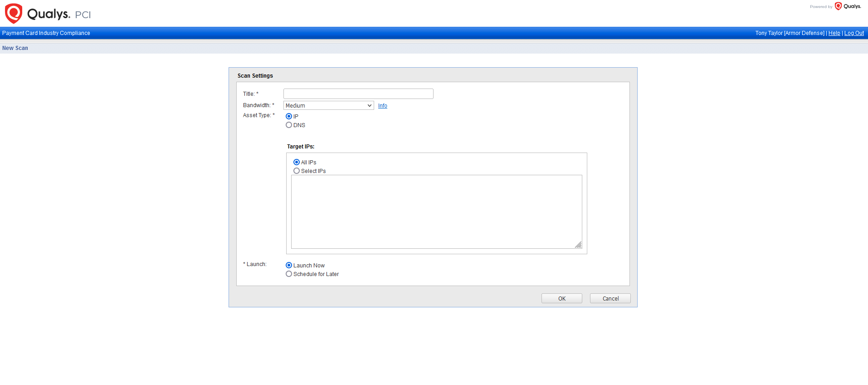The width and height of the screenshot is (868, 385).
Task: Open the Bandwidth dropdown
Action: click(x=328, y=106)
